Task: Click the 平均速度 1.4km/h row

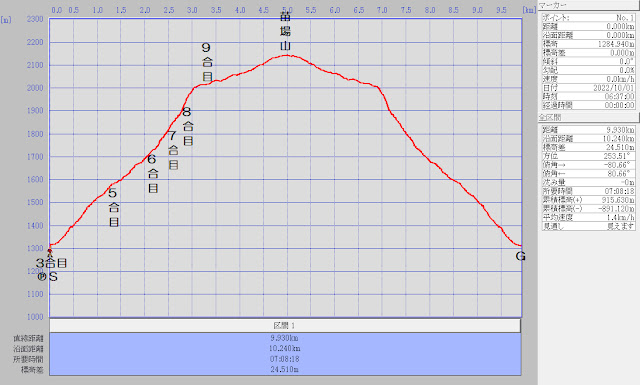Action: coord(589,217)
